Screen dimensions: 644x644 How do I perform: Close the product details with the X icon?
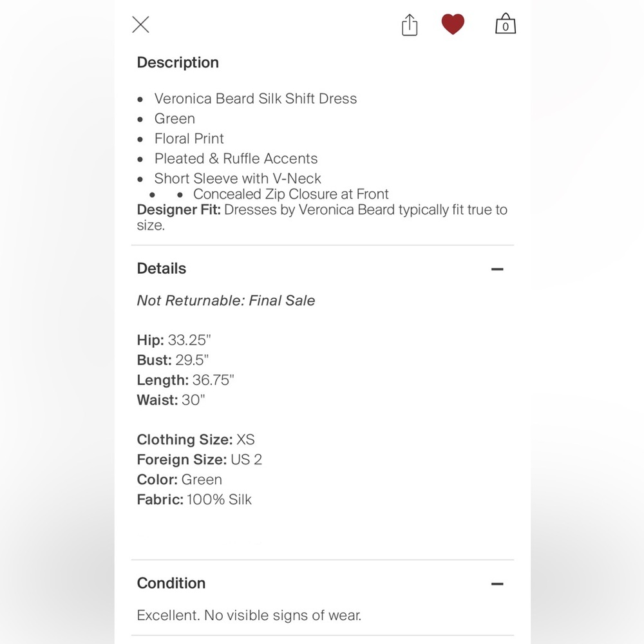coord(140,24)
